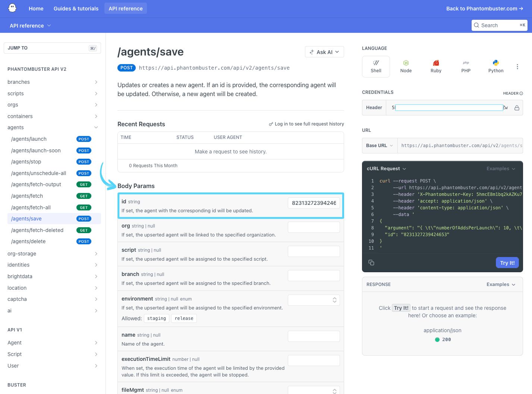The image size is (532, 394).
Task: Click the staging allowed value
Action: point(157,318)
